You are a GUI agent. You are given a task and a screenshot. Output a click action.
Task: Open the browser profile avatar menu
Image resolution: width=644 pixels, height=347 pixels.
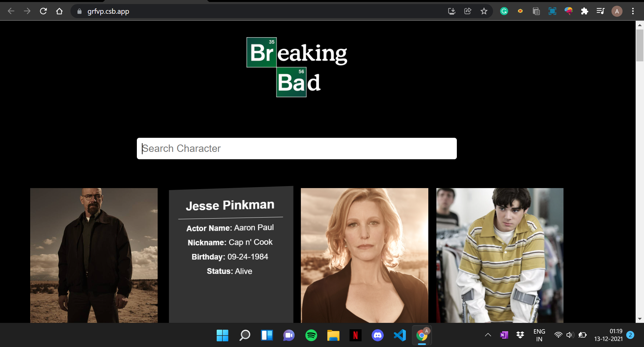click(617, 11)
